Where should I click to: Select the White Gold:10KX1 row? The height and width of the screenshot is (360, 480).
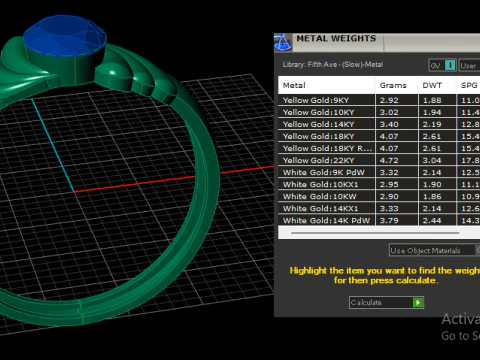click(x=379, y=184)
